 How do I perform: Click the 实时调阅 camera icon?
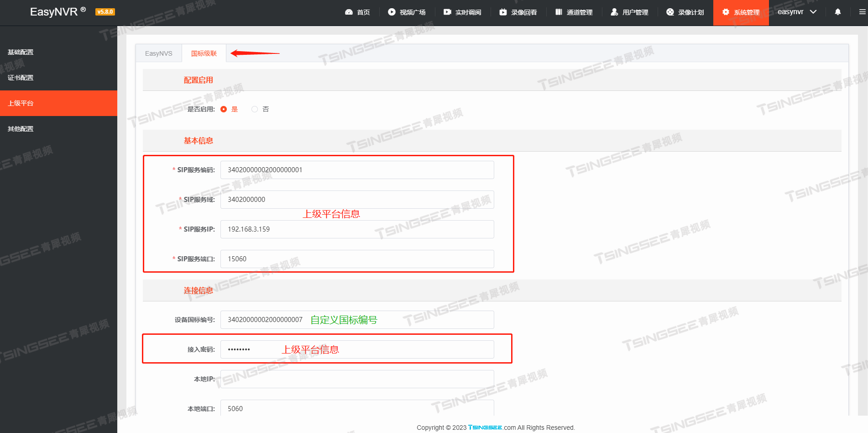(447, 12)
